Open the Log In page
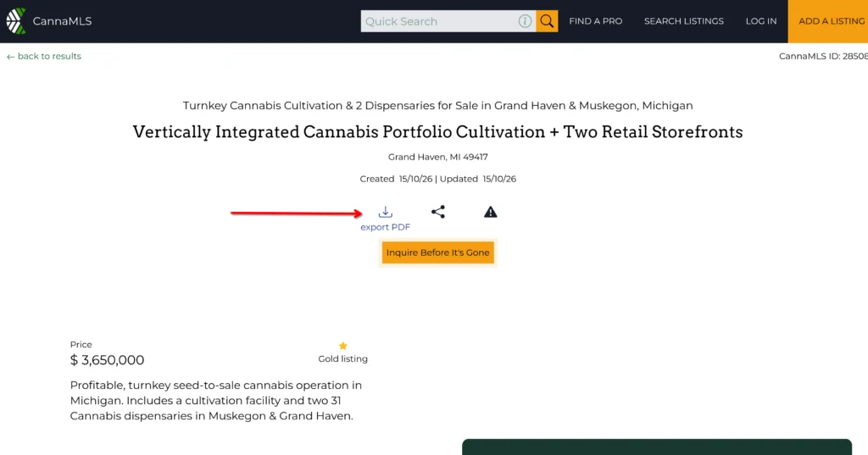The width and height of the screenshot is (868, 455). coord(761,21)
